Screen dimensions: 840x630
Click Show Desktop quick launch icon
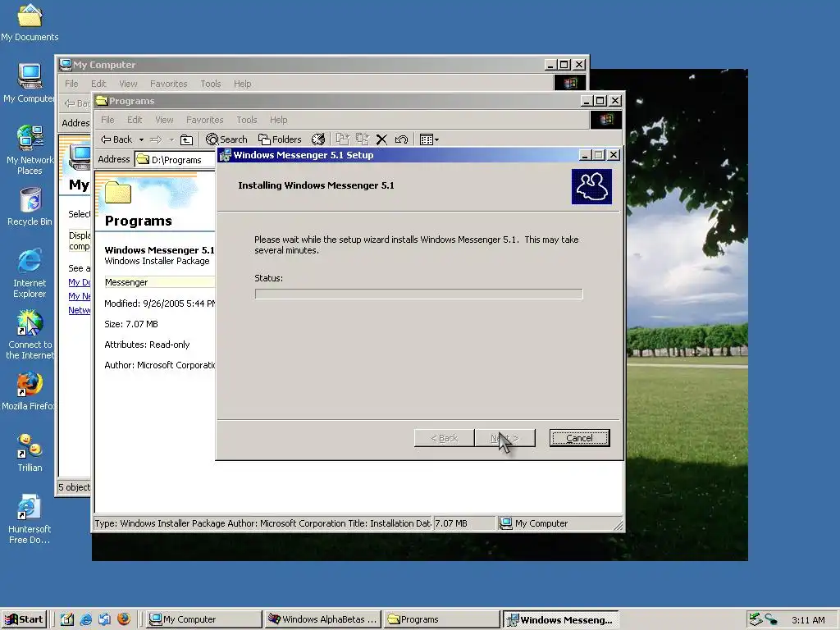point(66,619)
